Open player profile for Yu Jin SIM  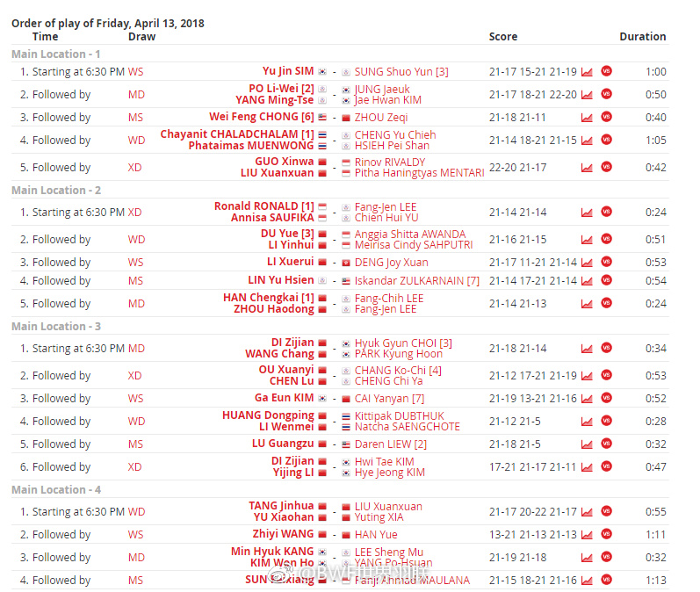(x=287, y=72)
